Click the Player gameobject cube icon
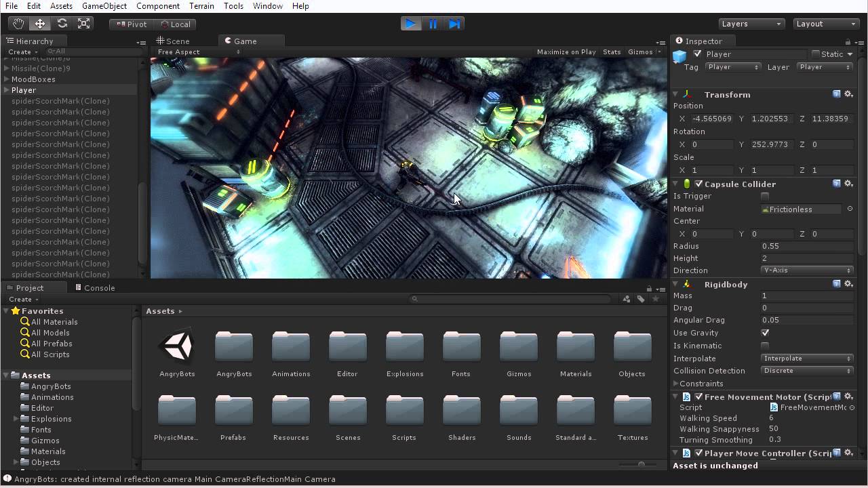The height and width of the screenshot is (488, 868). [681, 56]
